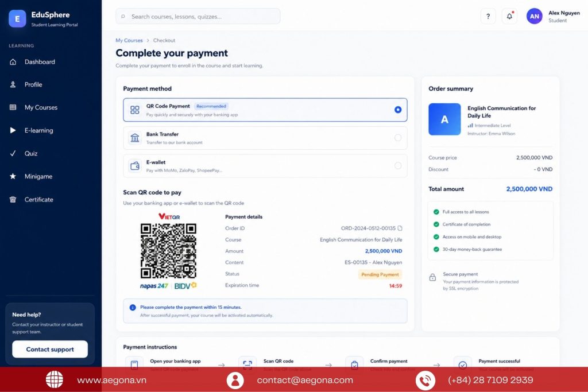Screen dimensions: 588x392
Task: Click the magnifier icon in search bar
Action: [123, 17]
